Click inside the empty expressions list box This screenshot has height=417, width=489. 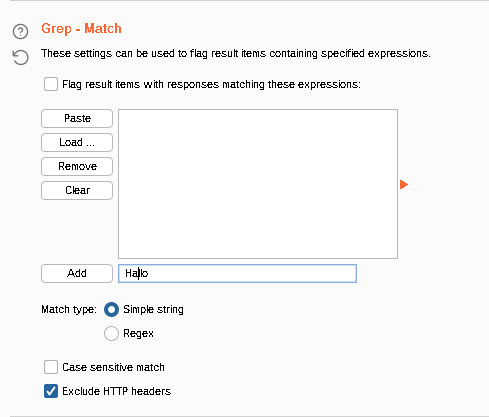[x=258, y=184]
